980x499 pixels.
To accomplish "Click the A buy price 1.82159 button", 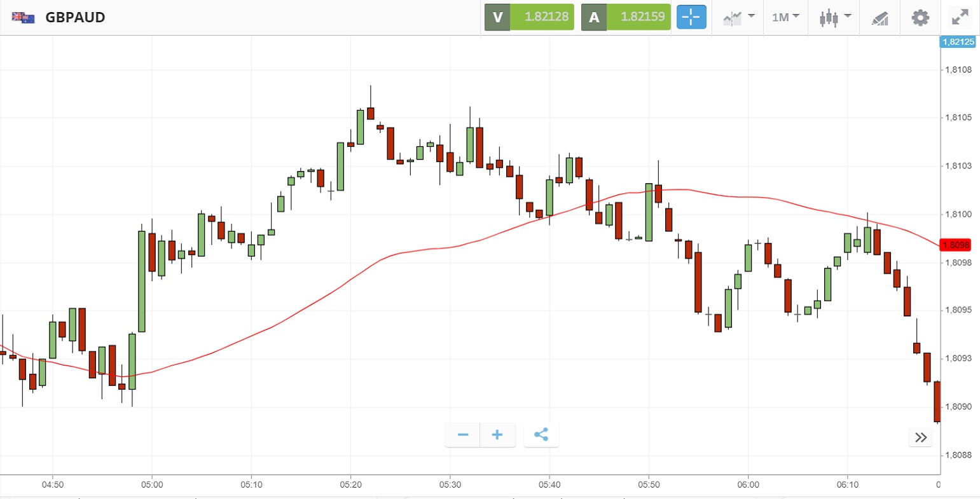I will pos(626,17).
